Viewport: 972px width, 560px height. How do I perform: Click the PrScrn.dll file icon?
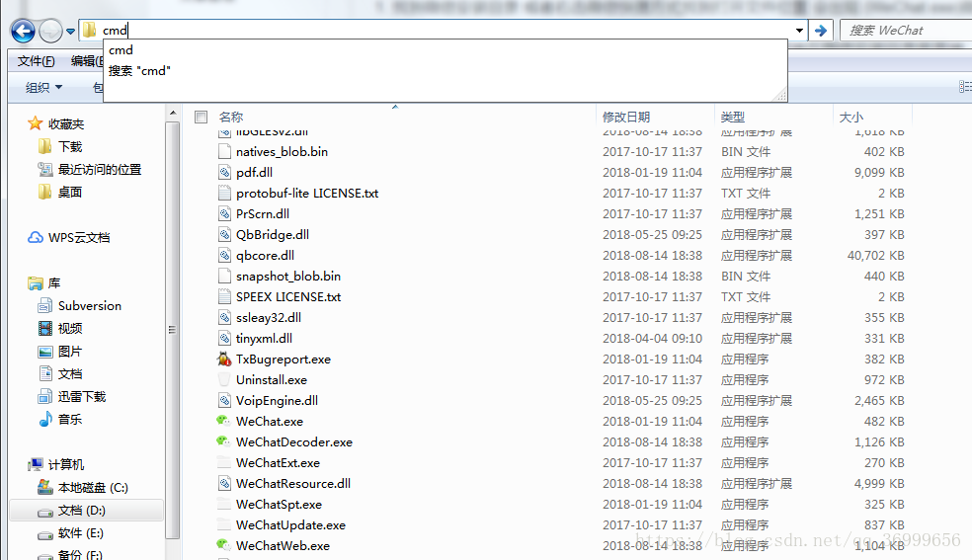[x=225, y=213]
